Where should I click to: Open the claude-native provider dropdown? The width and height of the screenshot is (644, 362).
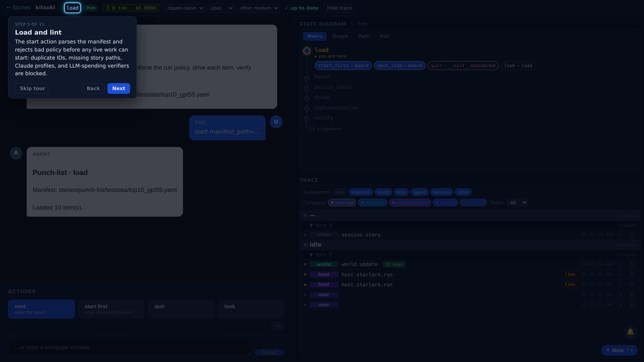pos(184,8)
